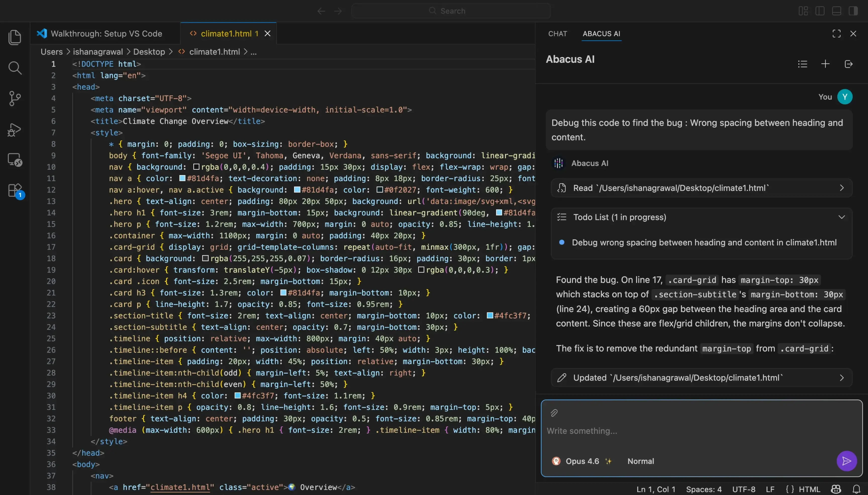
Task: Start new Abacus AI chat with plus
Action: [825, 64]
